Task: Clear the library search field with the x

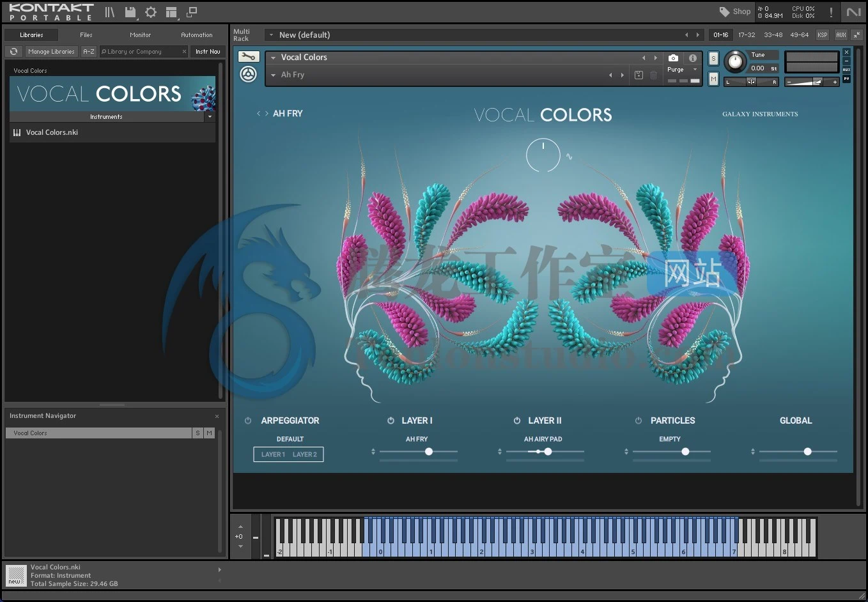Action: 184,52
